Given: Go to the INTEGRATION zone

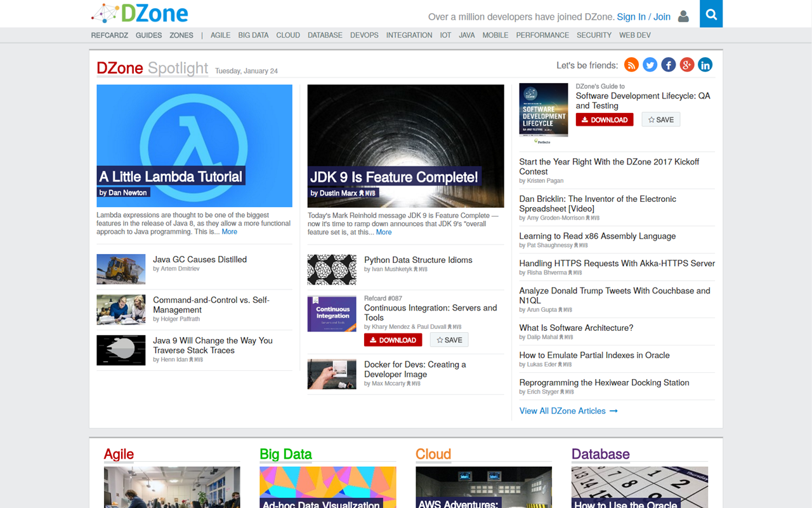Looking at the screenshot, I should (x=409, y=36).
